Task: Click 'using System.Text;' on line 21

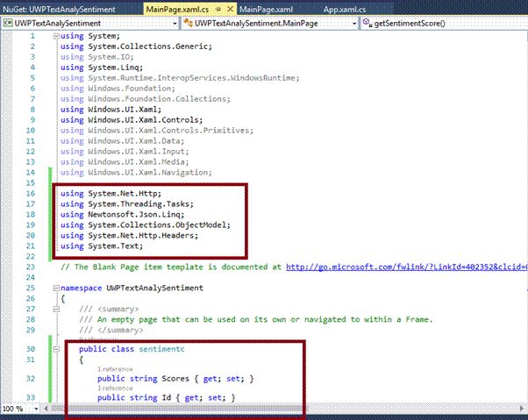Action: click(x=102, y=246)
